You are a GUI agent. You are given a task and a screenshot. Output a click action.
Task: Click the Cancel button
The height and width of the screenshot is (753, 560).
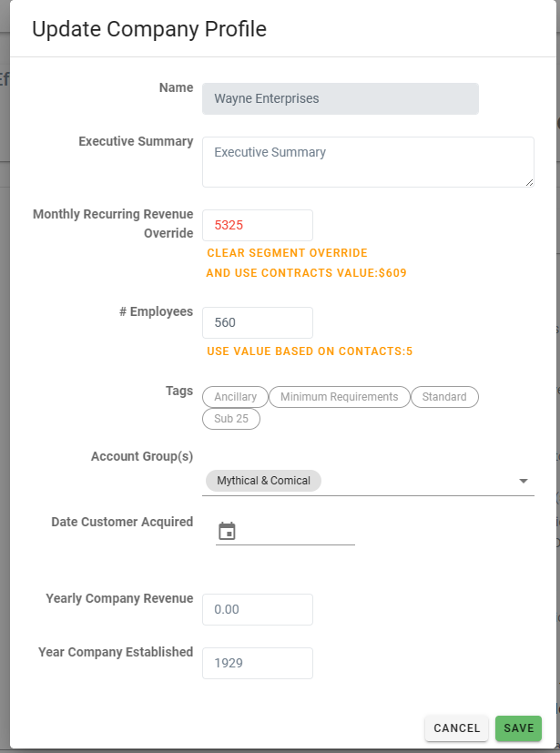point(457,728)
